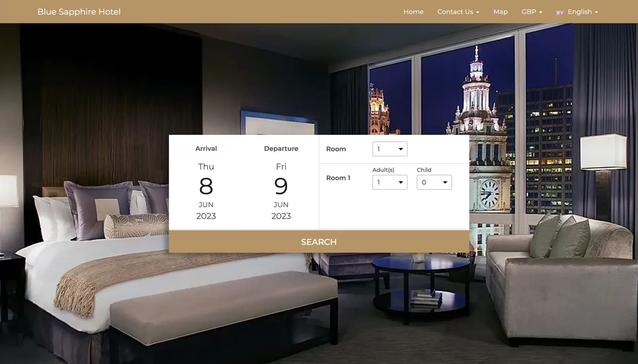Select the Arrival tab header
638x364 pixels.
[x=206, y=148]
